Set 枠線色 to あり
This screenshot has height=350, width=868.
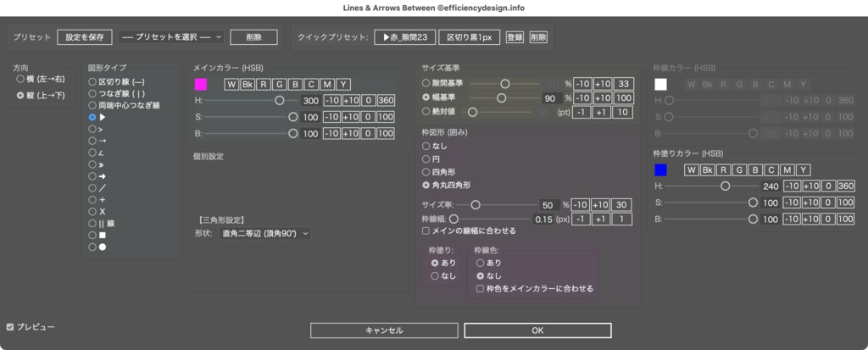489,263
